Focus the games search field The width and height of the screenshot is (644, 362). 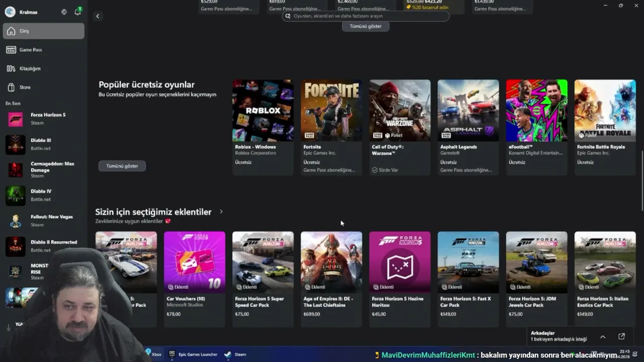coord(365,16)
